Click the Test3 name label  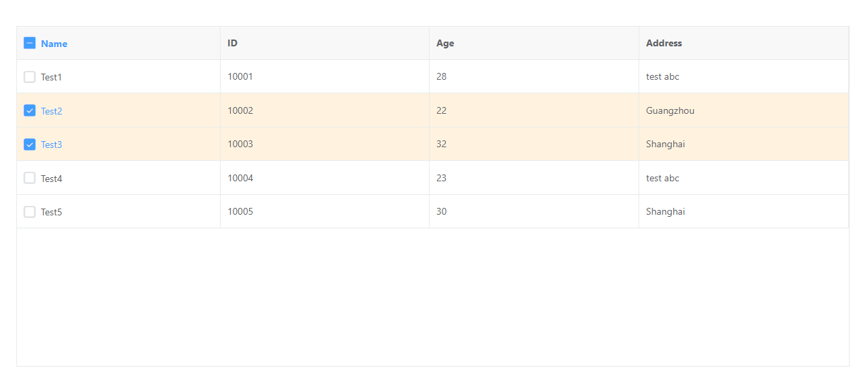pyautogui.click(x=51, y=144)
